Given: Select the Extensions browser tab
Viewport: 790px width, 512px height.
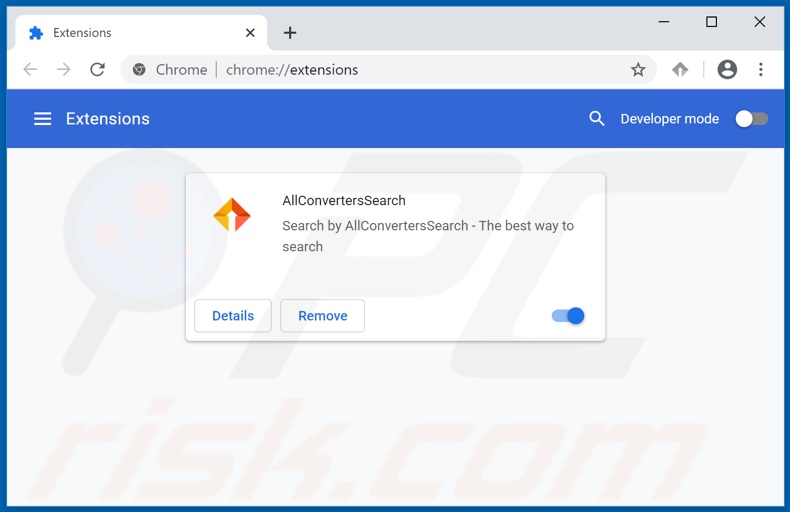Looking at the screenshot, I should (141, 33).
